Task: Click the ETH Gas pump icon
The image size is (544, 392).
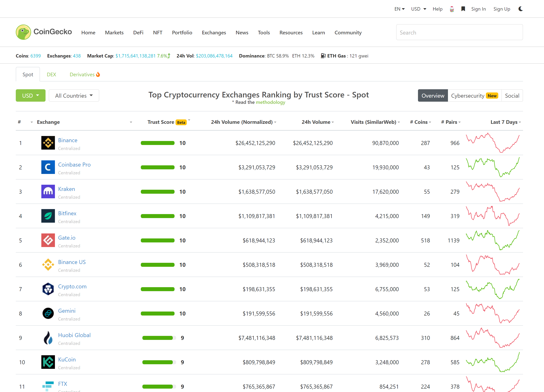Action: pyautogui.click(x=323, y=56)
